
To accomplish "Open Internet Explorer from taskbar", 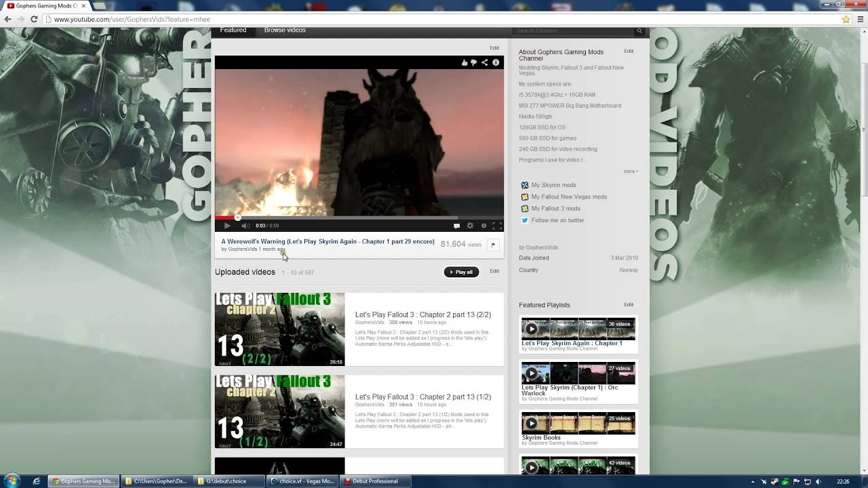I will 37,481.
